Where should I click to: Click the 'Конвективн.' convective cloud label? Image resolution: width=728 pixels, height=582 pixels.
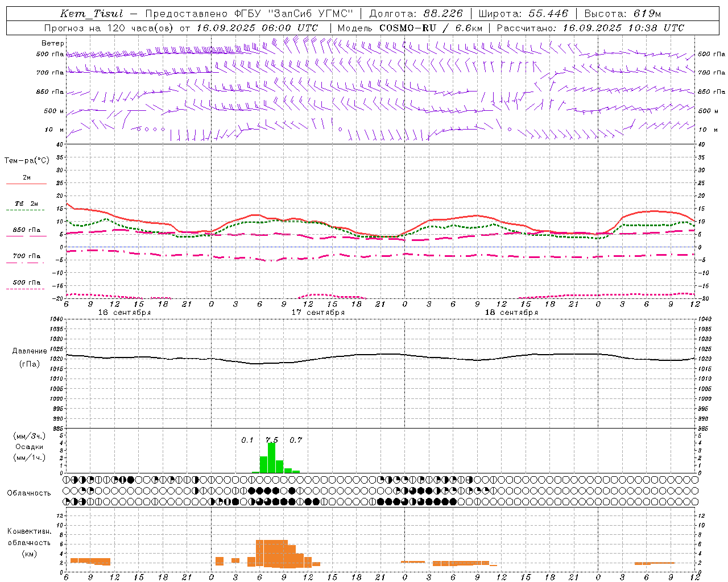click(29, 531)
